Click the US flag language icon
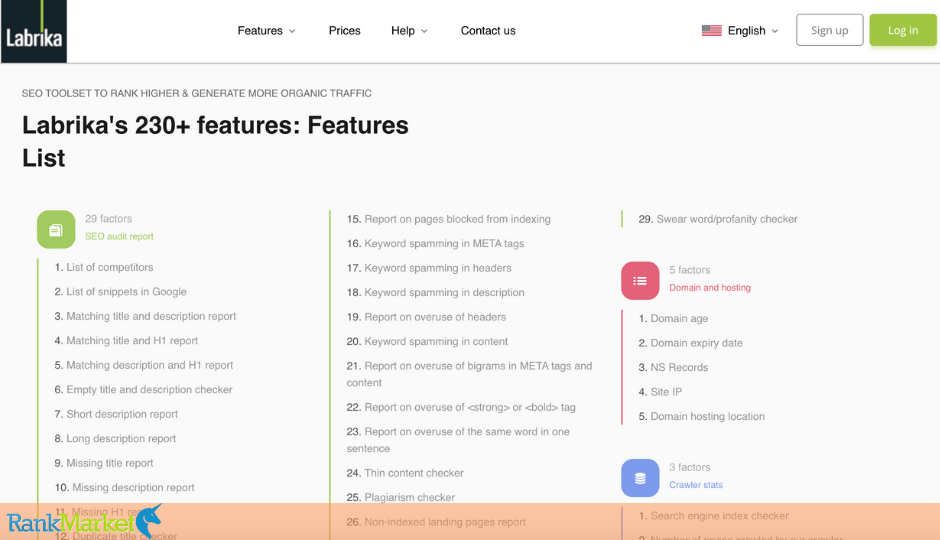Screen dimensions: 940x540 click(x=712, y=31)
